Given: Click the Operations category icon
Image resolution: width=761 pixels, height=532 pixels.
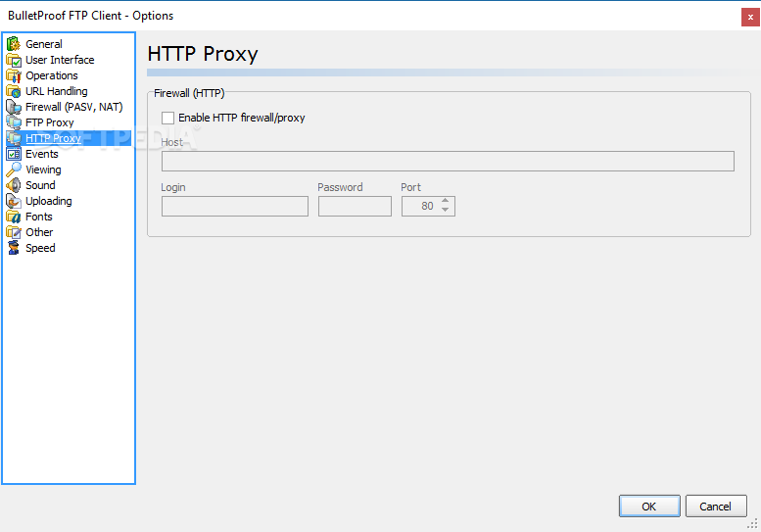Looking at the screenshot, I should click(14, 75).
